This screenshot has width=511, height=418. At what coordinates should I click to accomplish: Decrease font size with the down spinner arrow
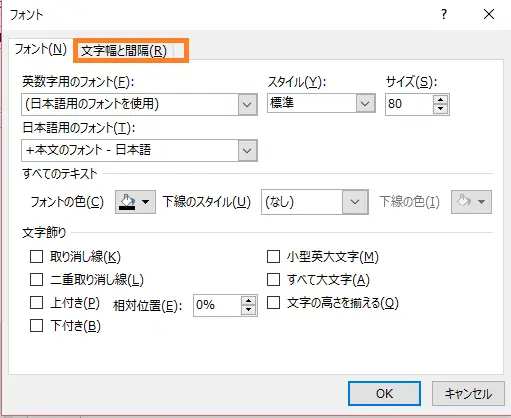pyautogui.click(x=441, y=109)
